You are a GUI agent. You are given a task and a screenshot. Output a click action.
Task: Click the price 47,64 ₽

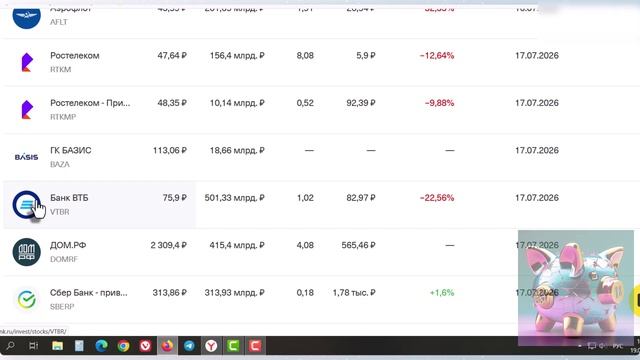coord(172,56)
